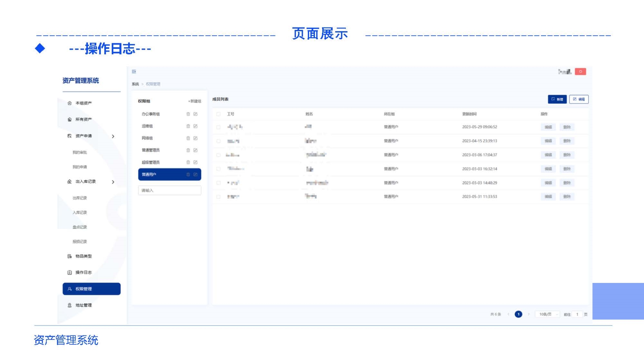The width and height of the screenshot is (644, 362).
Task: Click the blue 新增 button
Action: [557, 99]
